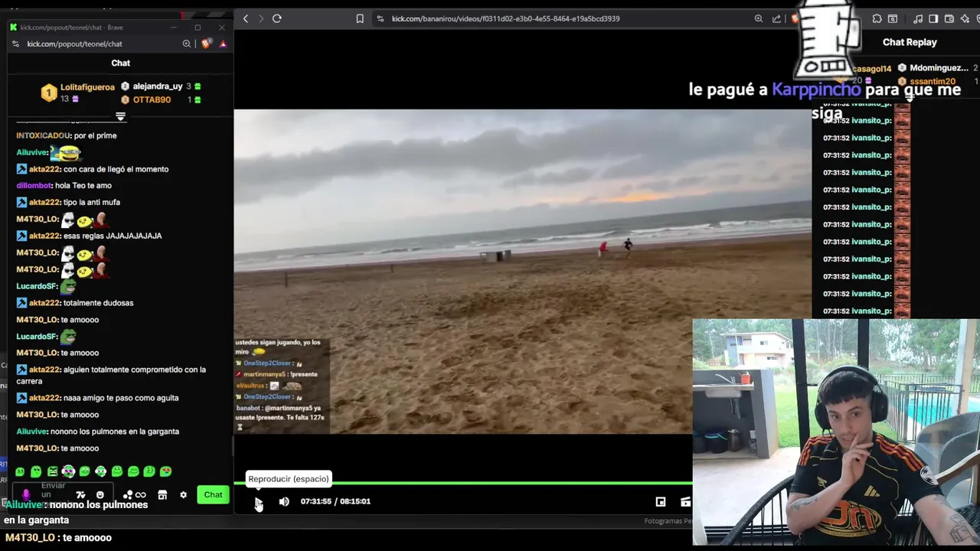The image size is (980, 551).
Task: Minimize the chat popout window
Action: click(x=174, y=27)
